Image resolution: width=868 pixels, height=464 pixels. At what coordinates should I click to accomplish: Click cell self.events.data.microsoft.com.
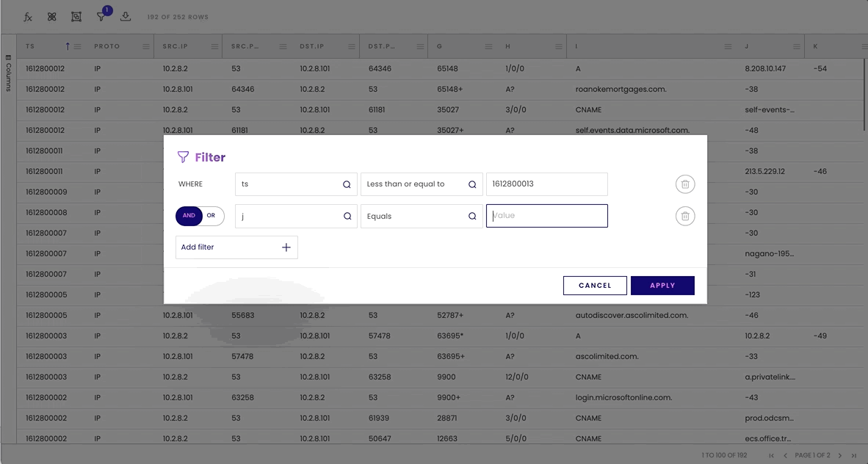[633, 131]
